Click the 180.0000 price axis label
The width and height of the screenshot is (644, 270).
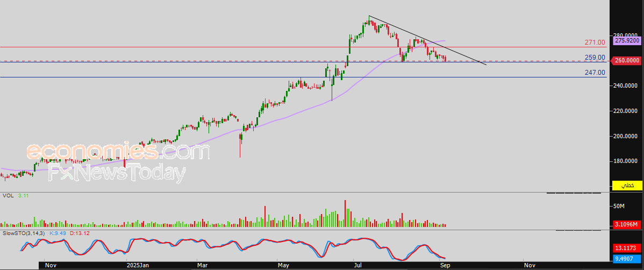point(626,161)
